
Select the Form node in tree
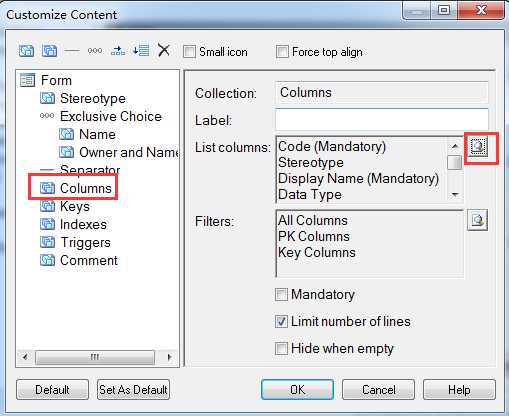56,80
